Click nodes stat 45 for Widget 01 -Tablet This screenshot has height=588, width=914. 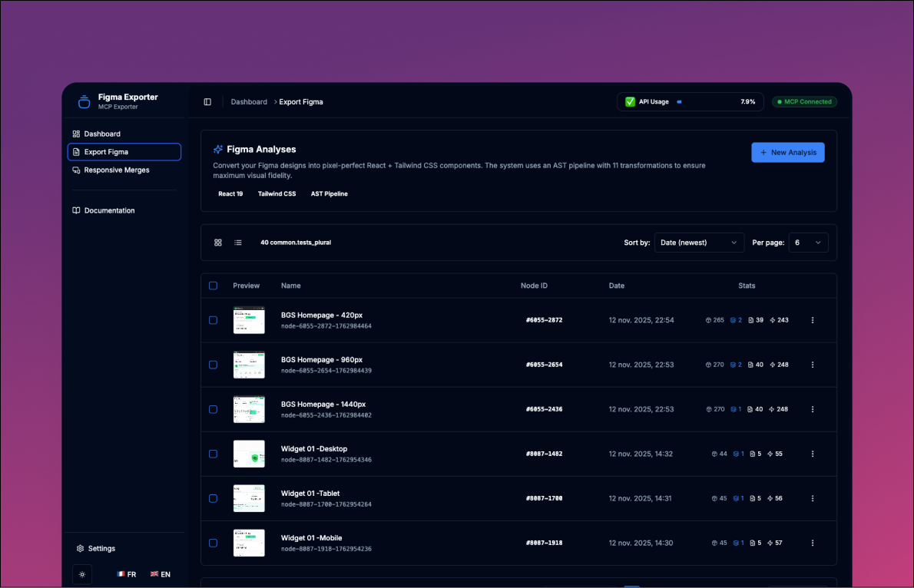click(720, 498)
